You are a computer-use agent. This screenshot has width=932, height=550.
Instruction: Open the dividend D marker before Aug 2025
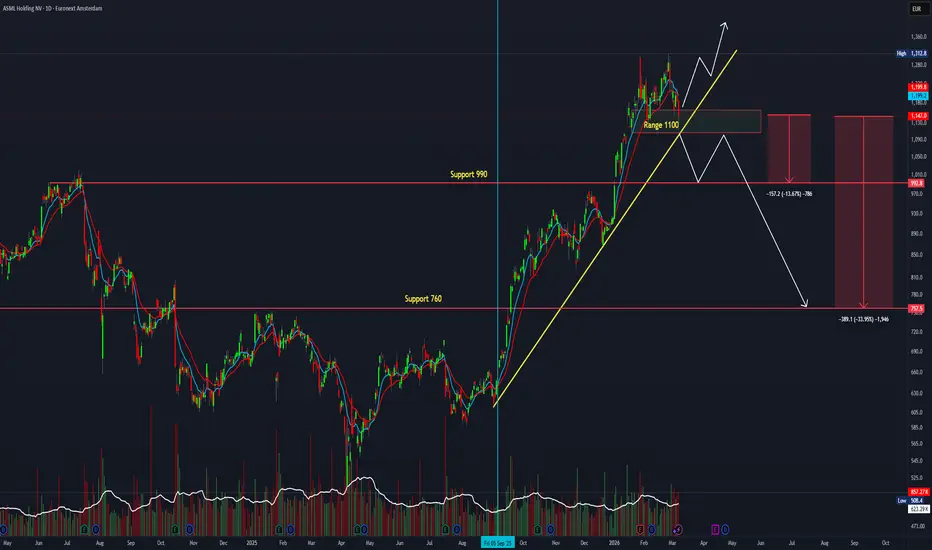456,529
